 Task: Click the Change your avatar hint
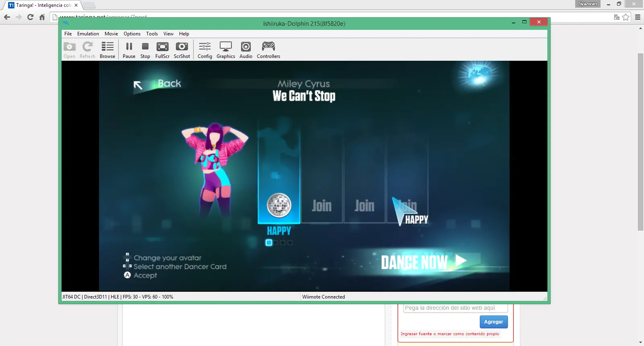click(163, 258)
